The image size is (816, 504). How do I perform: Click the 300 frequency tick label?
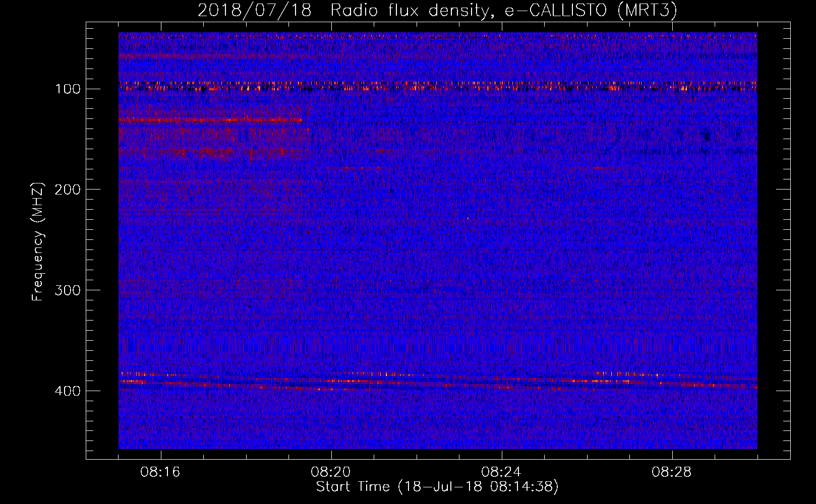(68, 291)
